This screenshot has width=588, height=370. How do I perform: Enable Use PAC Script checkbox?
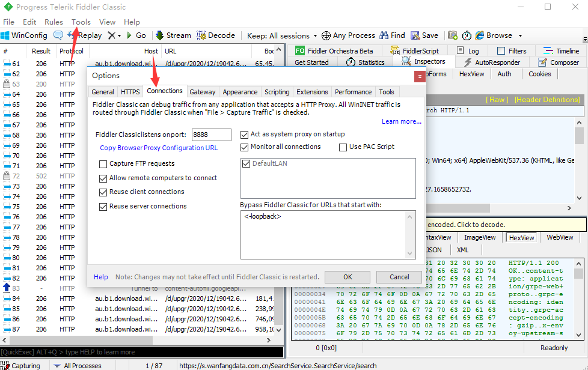[x=343, y=147]
